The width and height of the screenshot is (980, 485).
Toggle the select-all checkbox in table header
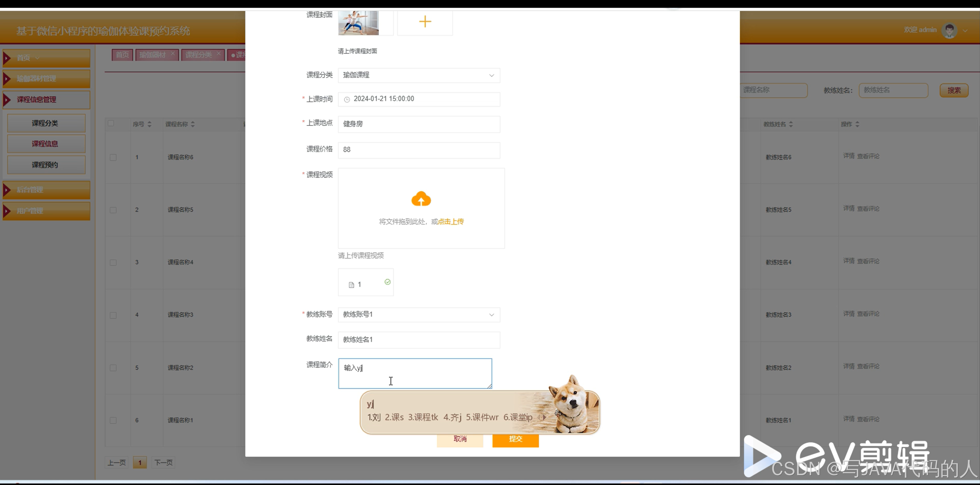click(111, 123)
